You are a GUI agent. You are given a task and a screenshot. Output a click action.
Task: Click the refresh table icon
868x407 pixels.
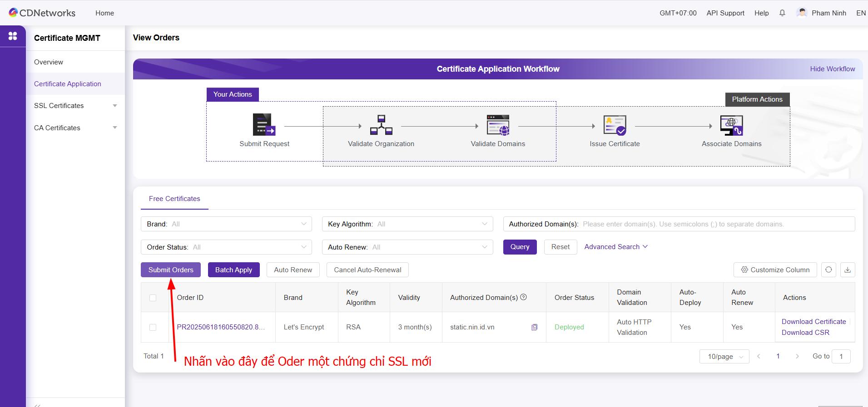pyautogui.click(x=828, y=270)
